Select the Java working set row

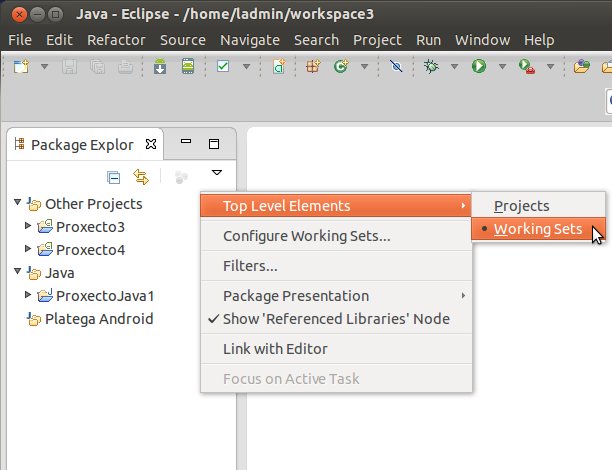50,273
